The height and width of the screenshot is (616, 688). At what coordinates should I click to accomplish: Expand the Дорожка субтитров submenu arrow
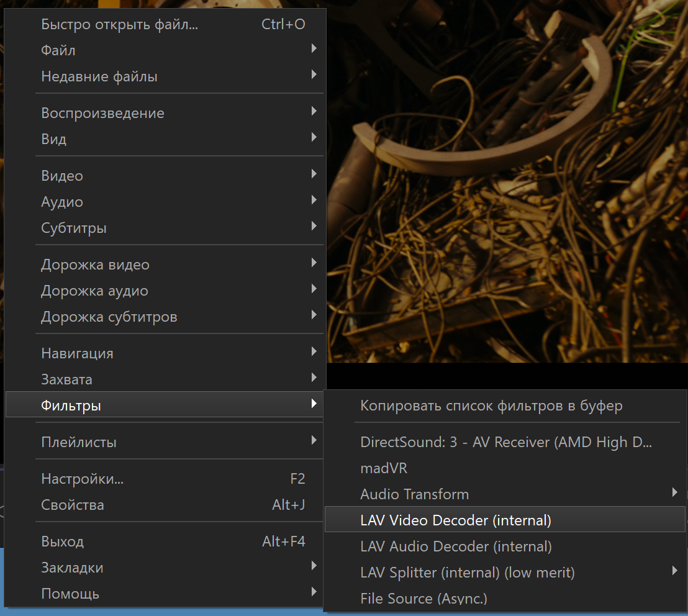[314, 316]
